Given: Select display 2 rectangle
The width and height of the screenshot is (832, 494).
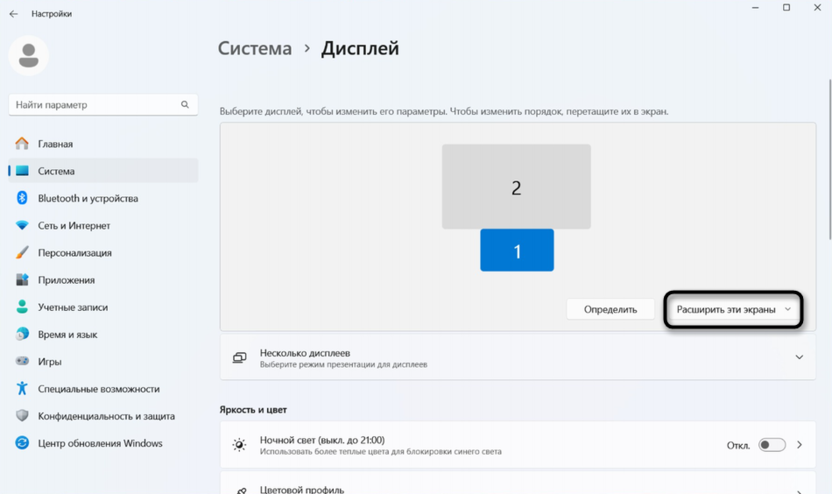Looking at the screenshot, I should [516, 187].
